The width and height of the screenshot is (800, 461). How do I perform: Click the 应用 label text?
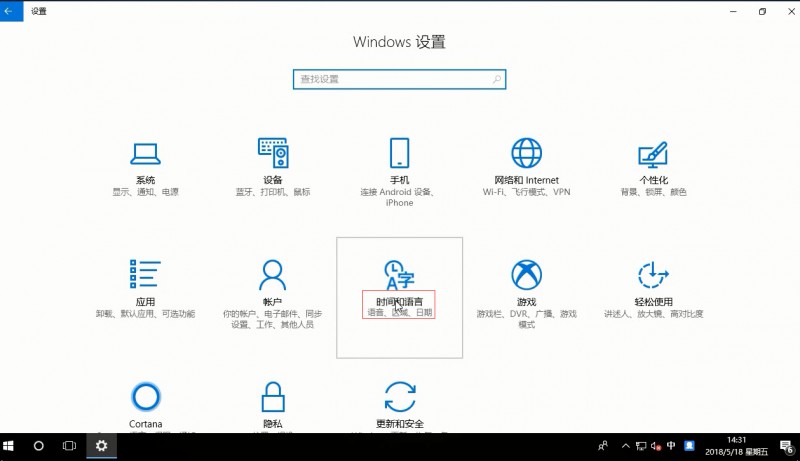[x=145, y=302]
